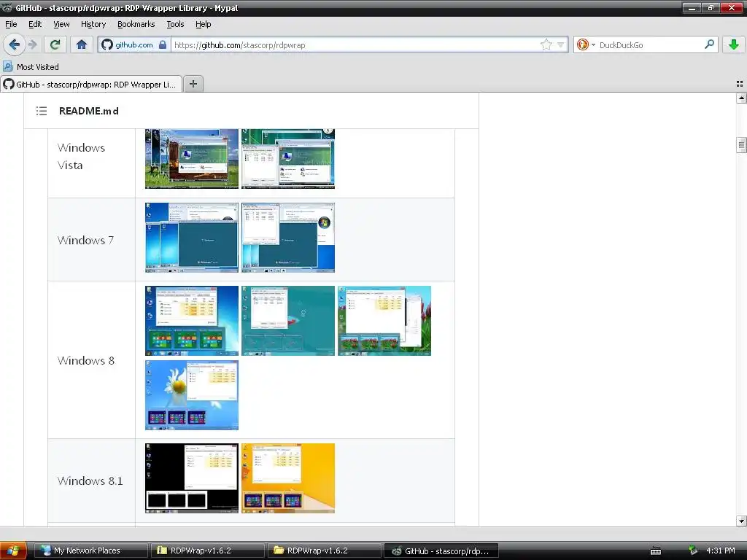Click the Windows 8.1 row label

90,481
